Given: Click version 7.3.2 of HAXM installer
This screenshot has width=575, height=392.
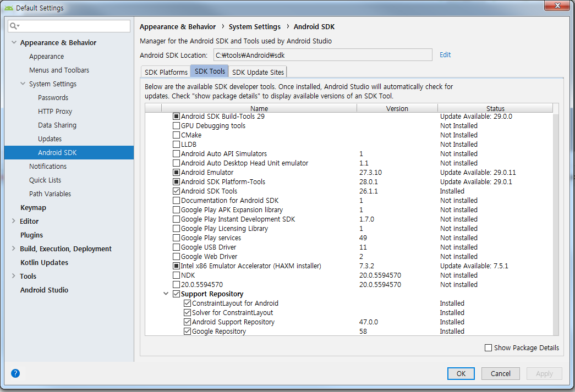Looking at the screenshot, I should pyautogui.click(x=366, y=266).
